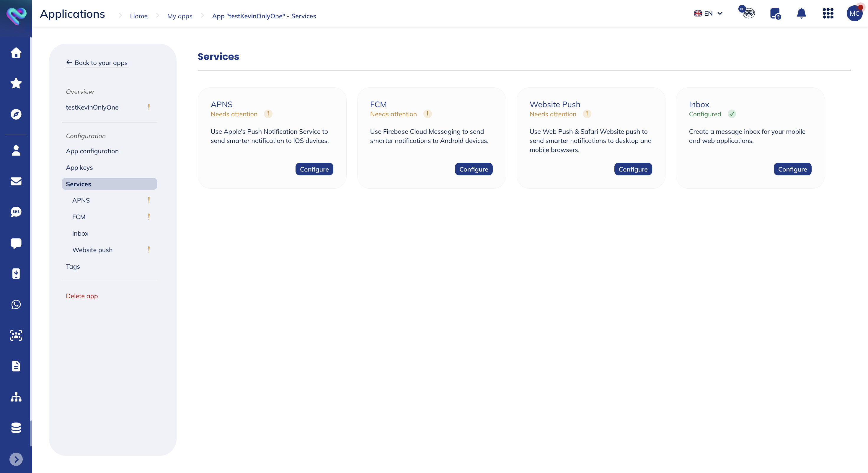Screen dimensions: 868x473
Task: Open the Home icon in sidebar
Action: 16,53
